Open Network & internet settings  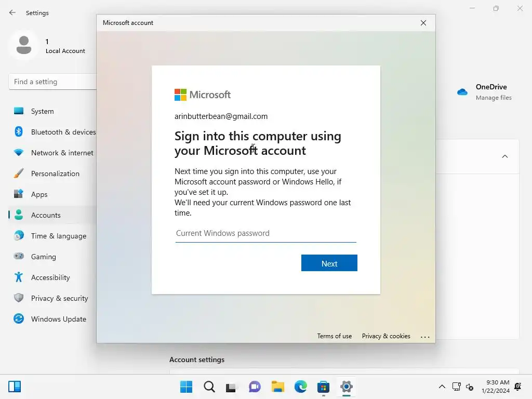tap(52, 153)
